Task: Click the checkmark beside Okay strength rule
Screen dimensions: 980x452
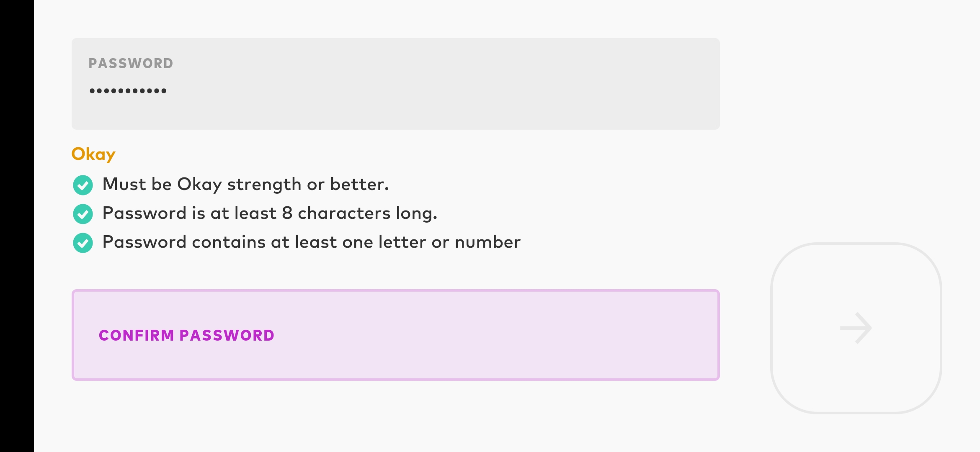Action: coord(83,185)
